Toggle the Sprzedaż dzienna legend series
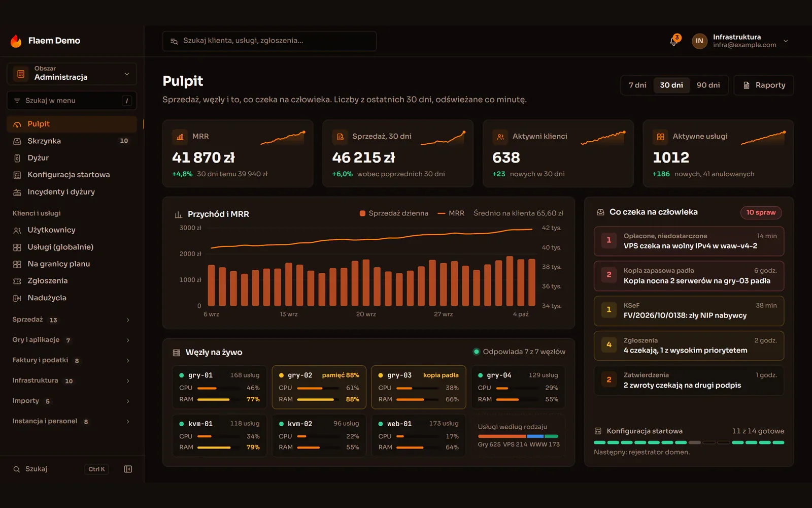The image size is (812, 508). pyautogui.click(x=394, y=213)
